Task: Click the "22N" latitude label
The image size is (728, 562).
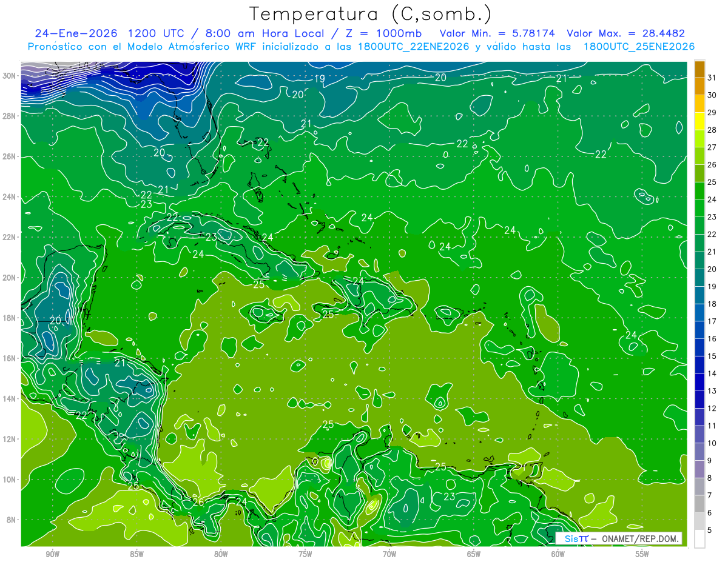Action: [x=10, y=237]
